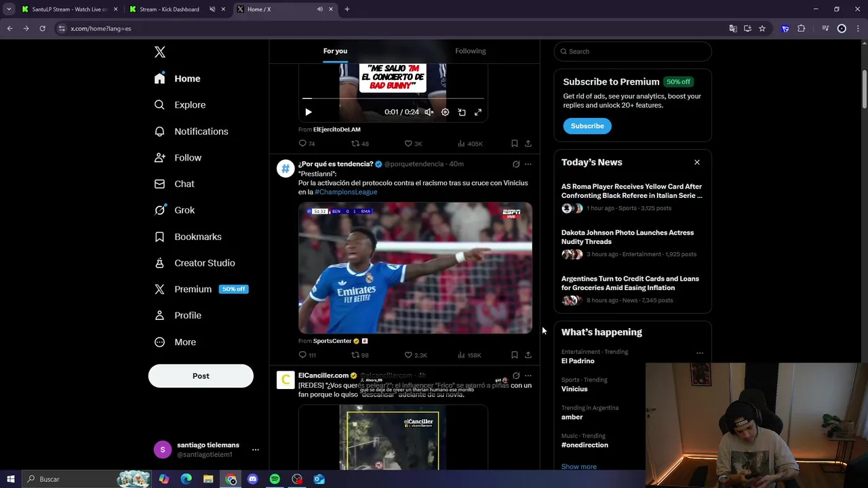
Task: Switch to the Following tab
Action: click(471, 51)
